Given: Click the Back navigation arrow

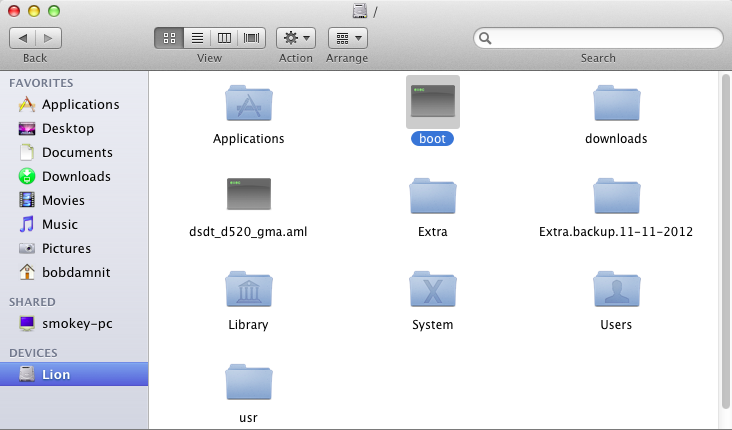Looking at the screenshot, I should [23, 38].
